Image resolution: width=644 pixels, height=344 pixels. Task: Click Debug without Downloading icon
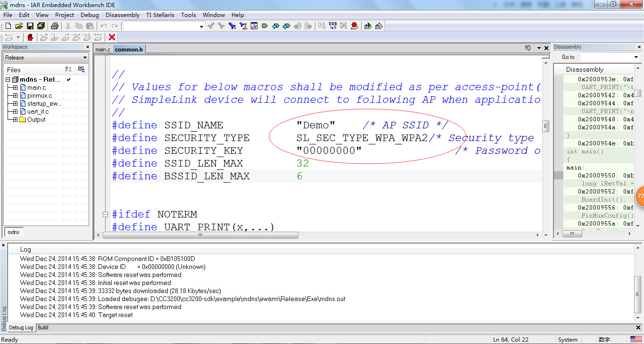(x=379, y=26)
